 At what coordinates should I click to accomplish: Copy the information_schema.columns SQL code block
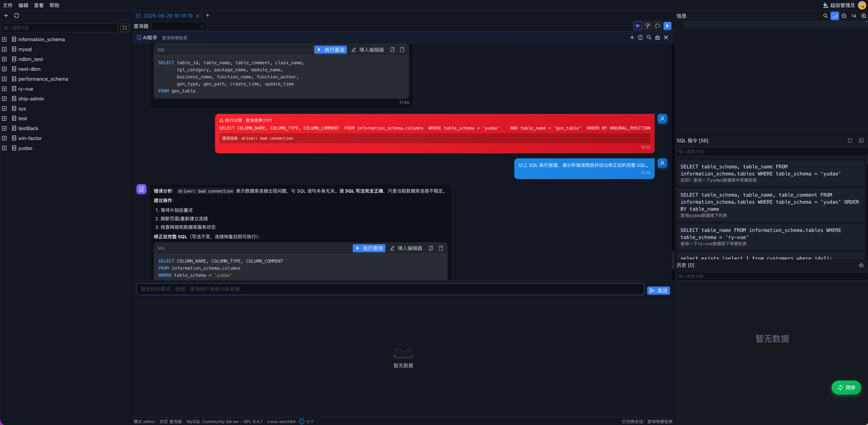(x=431, y=248)
